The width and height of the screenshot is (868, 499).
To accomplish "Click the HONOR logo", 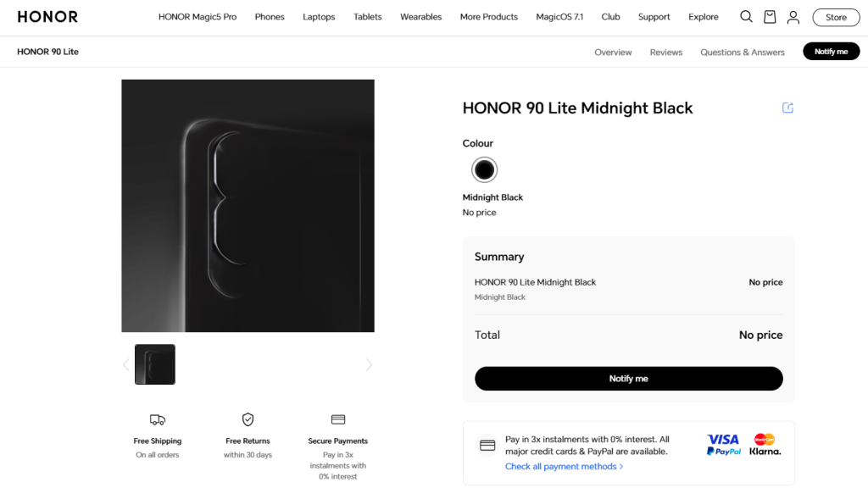I will click(x=47, y=17).
